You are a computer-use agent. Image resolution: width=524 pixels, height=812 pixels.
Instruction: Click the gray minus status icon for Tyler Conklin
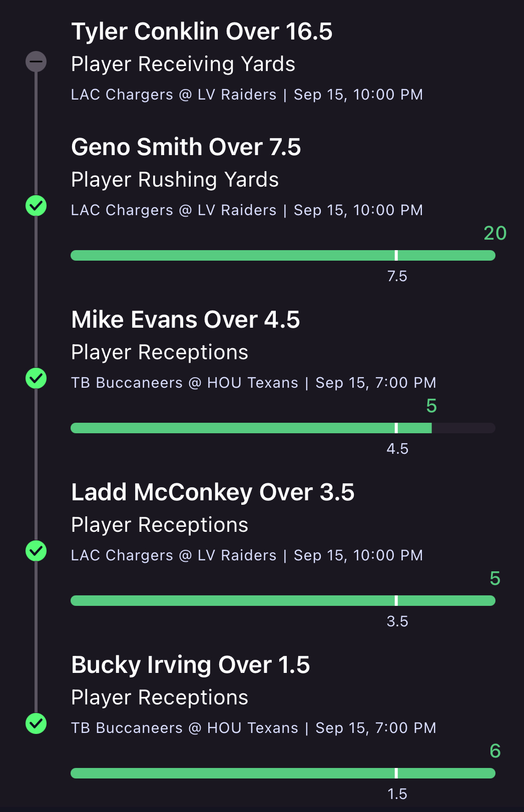pyautogui.click(x=36, y=62)
